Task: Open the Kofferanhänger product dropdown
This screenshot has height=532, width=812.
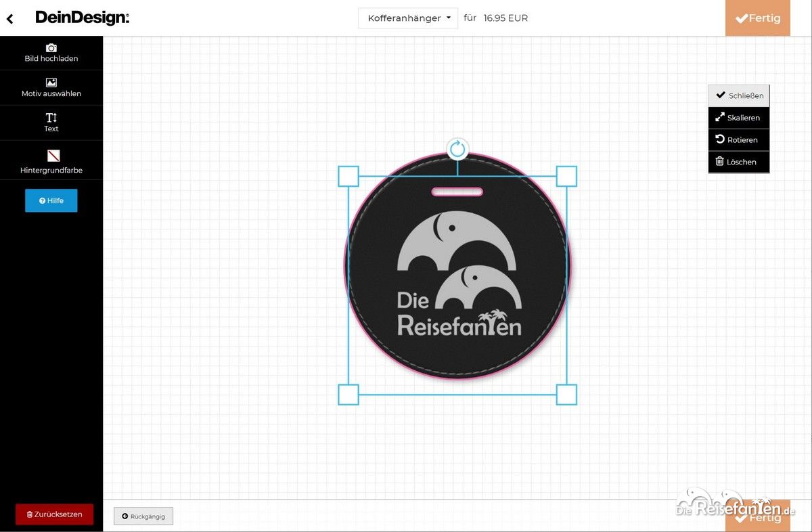Action: coord(408,18)
